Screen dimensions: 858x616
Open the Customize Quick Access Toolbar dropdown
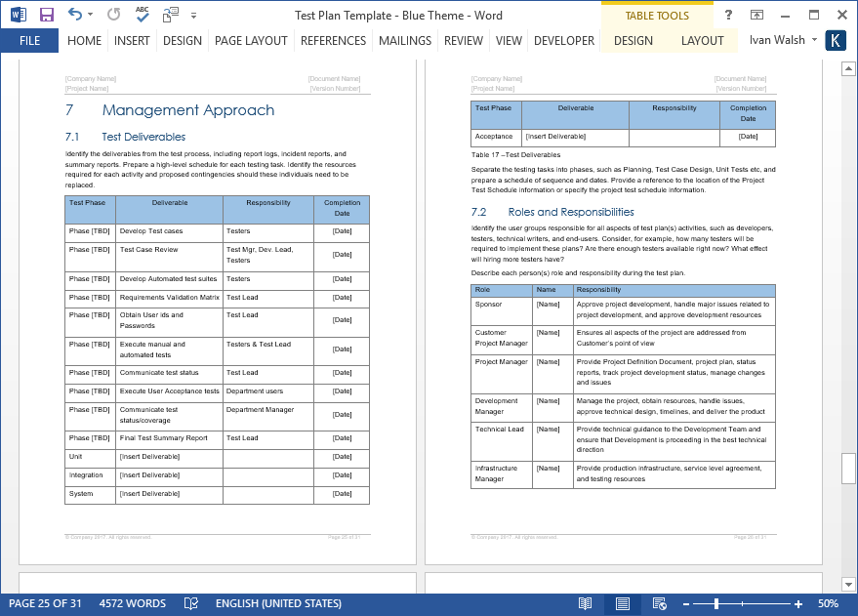192,15
